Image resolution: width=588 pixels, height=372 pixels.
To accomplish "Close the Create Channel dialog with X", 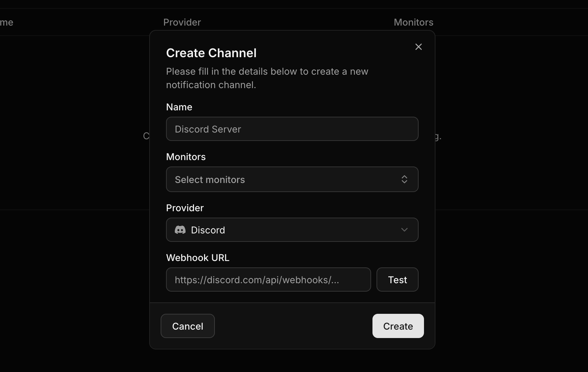I will (418, 47).
